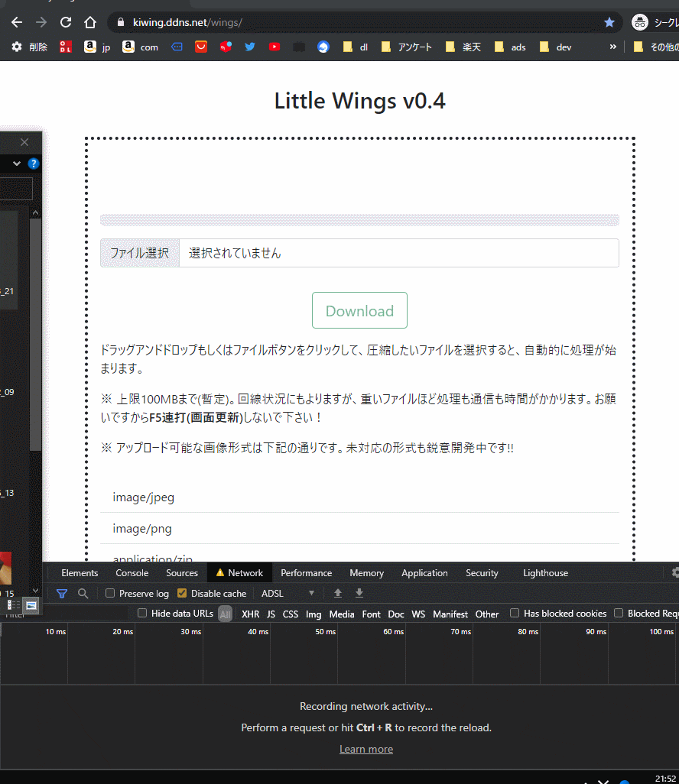Check the Hide data URLs option
The height and width of the screenshot is (784, 679).
click(141, 613)
